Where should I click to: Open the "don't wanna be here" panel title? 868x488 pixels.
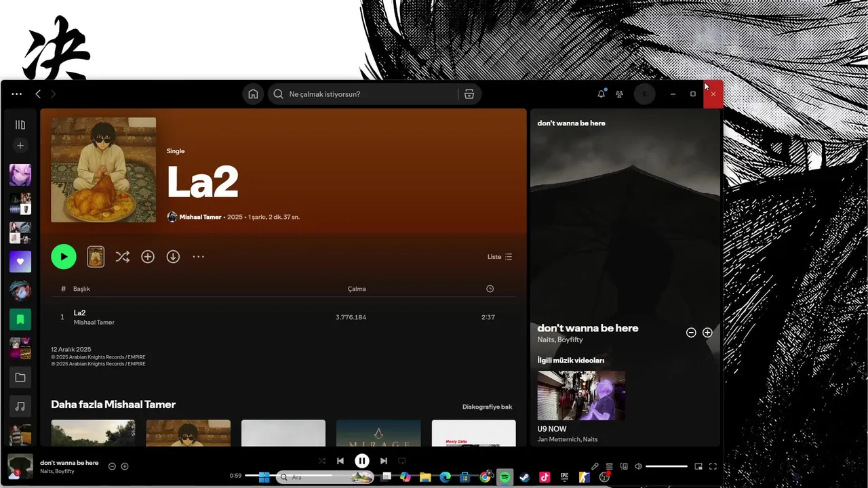[x=571, y=123]
